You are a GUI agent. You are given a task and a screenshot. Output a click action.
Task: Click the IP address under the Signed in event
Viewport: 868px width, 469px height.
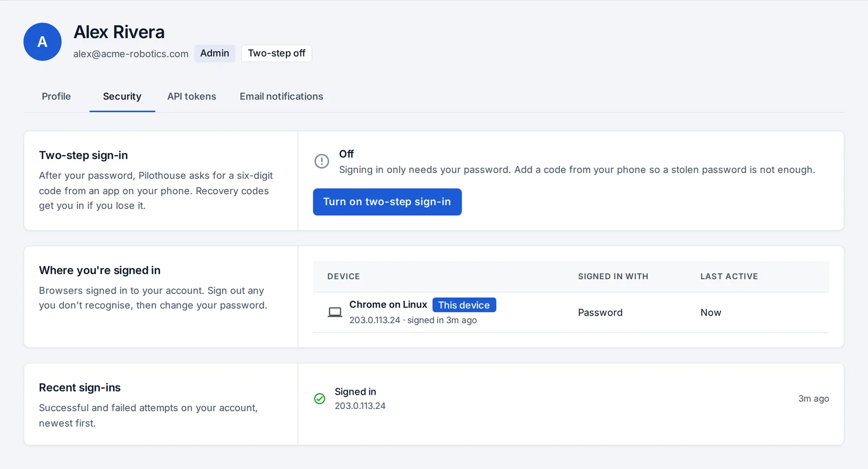pyautogui.click(x=360, y=406)
